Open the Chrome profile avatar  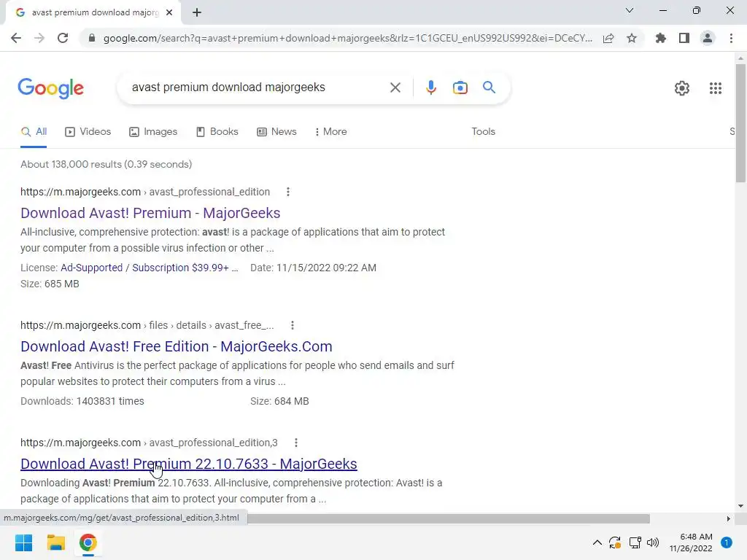coord(708,38)
